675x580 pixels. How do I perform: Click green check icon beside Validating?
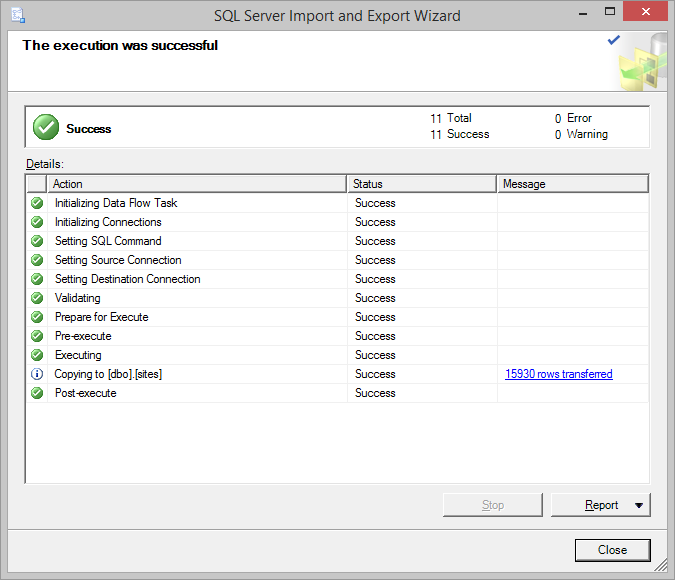pyautogui.click(x=37, y=298)
